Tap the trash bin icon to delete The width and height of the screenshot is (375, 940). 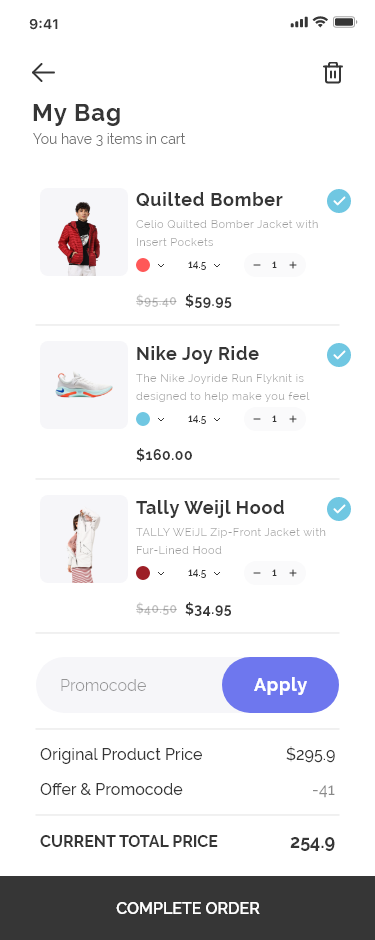pos(332,73)
